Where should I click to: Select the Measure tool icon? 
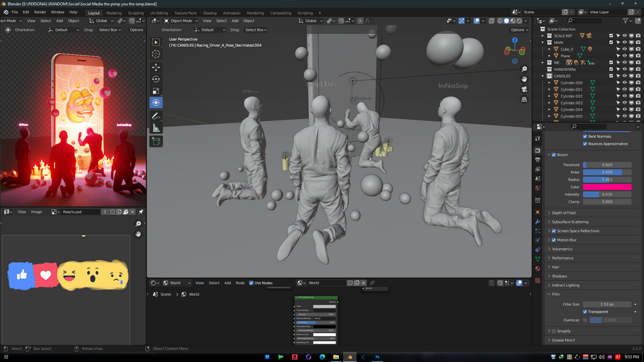(156, 129)
